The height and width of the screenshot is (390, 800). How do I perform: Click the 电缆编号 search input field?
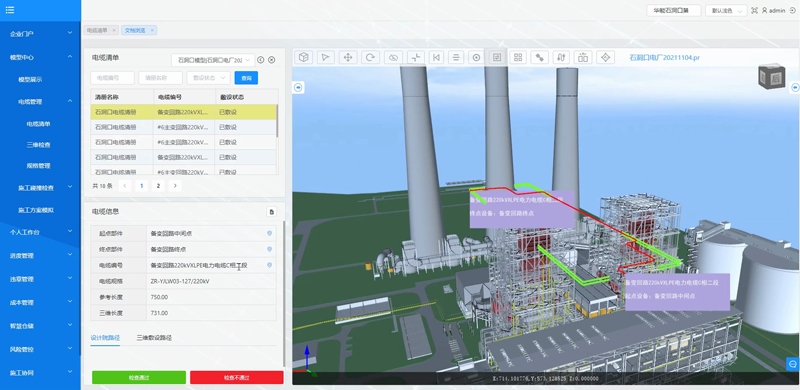click(x=112, y=78)
